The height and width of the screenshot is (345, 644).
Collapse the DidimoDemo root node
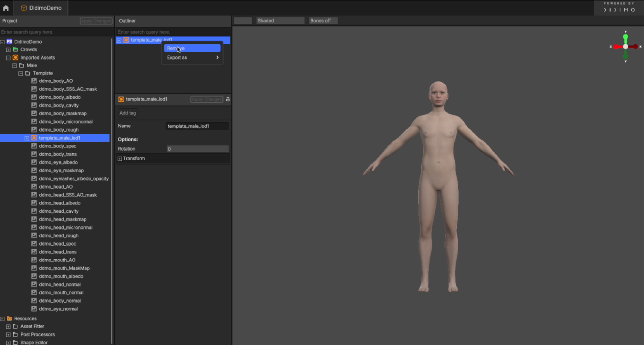tap(2, 42)
